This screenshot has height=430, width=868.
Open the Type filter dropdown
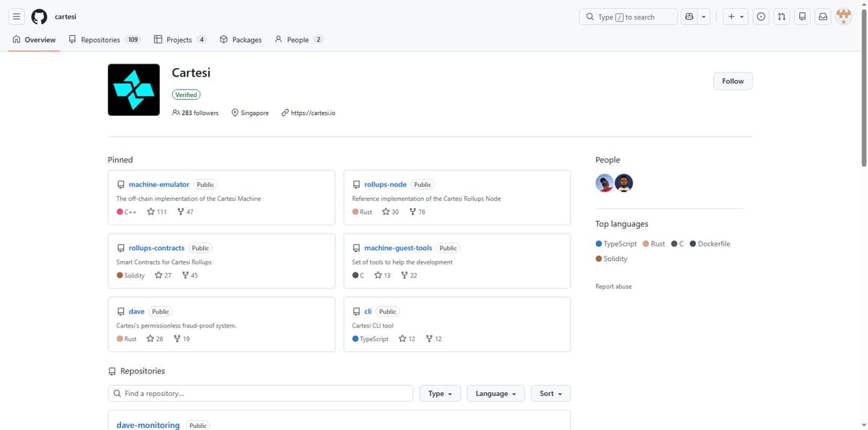click(x=440, y=393)
